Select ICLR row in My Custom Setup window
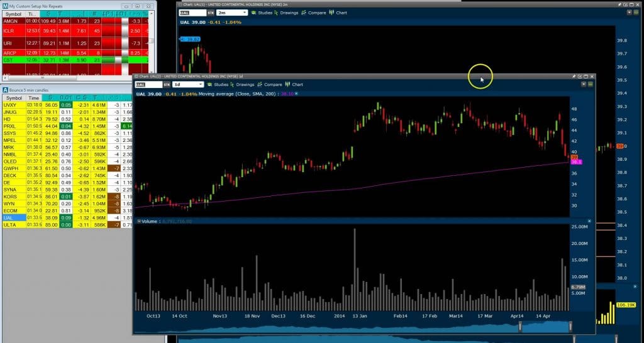The height and width of the screenshot is (343, 644). [75, 31]
